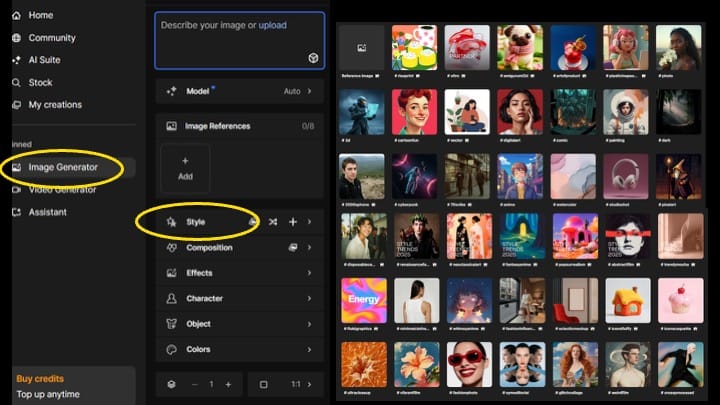Expand the Effects options row
This screenshot has width=720, height=405.
(240, 273)
